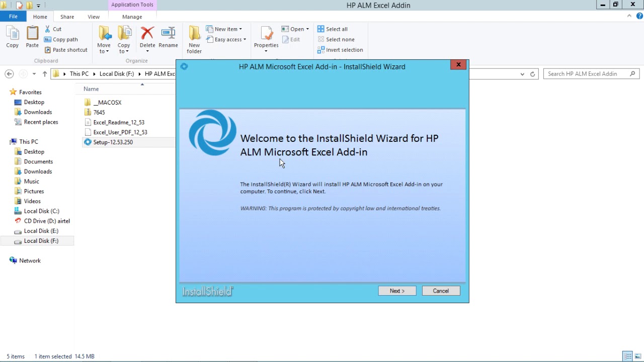Click Next in the InstallShield wizard
Screen dimensions: 644x362
click(397, 291)
